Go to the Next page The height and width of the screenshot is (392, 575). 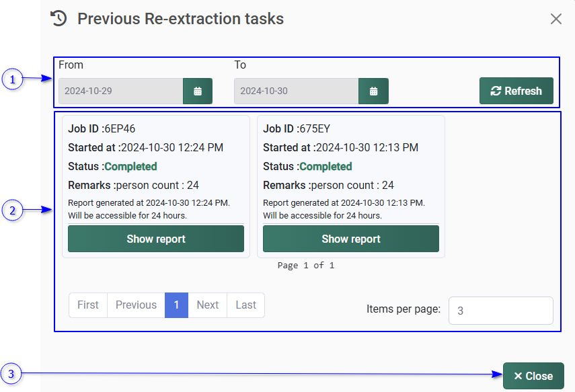click(207, 305)
